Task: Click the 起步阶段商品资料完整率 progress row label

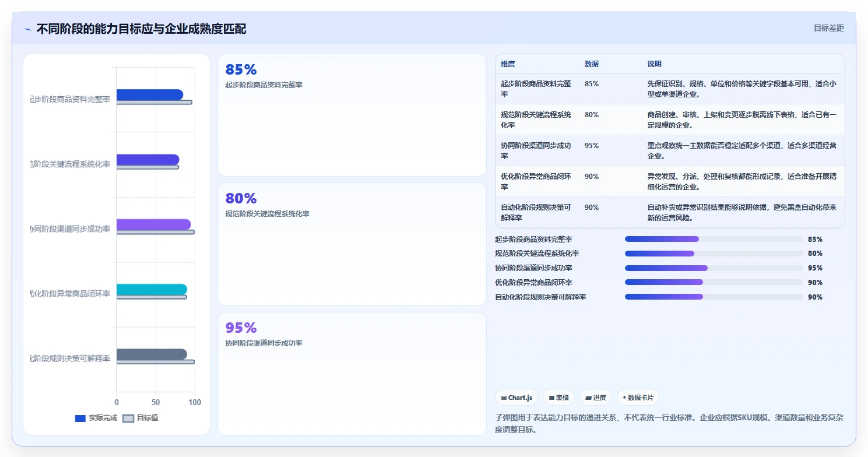Action: point(533,239)
